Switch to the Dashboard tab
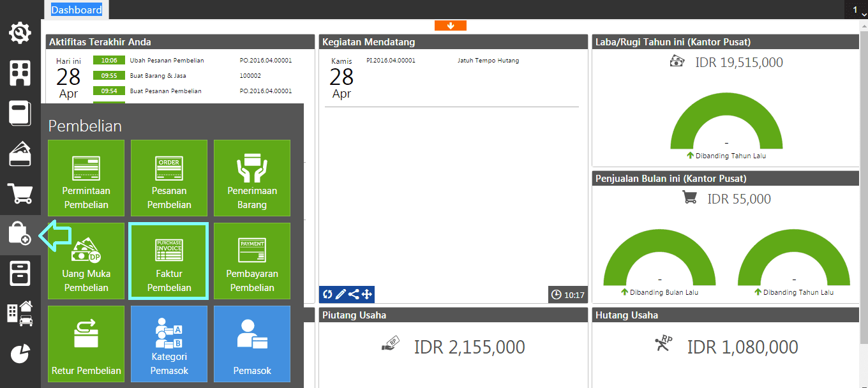Screen dimensions: 868x388 [76, 9]
